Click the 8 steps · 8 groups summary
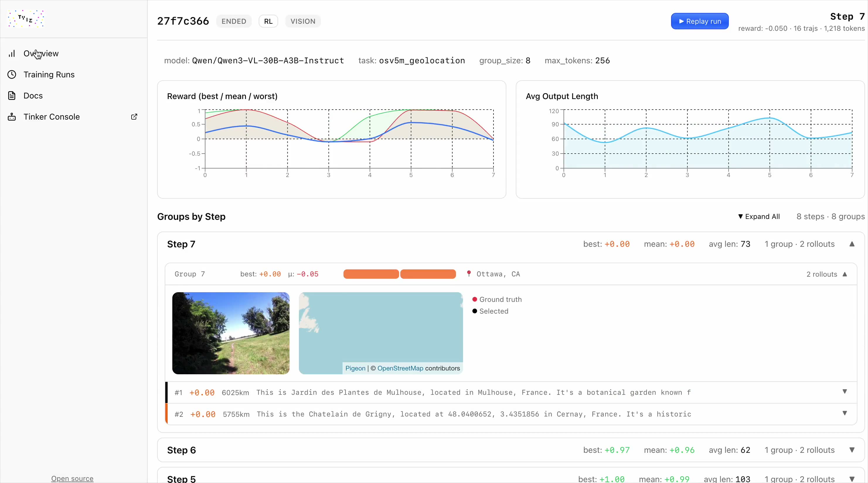 tap(830, 216)
